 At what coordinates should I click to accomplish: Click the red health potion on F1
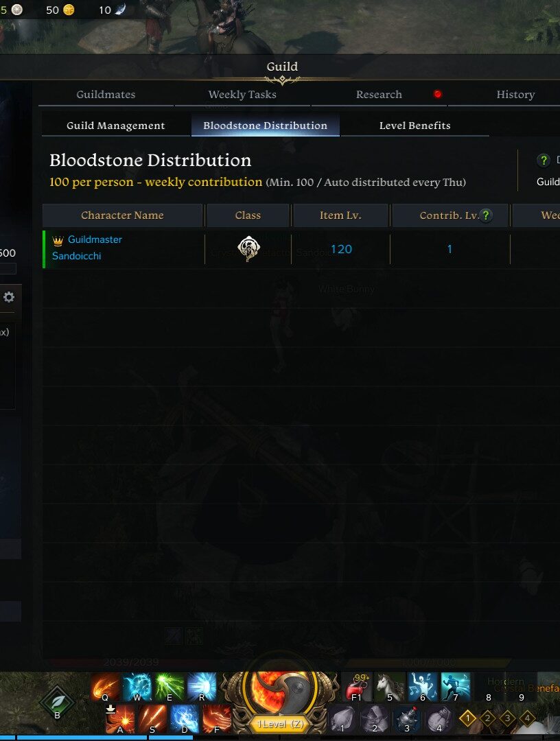pos(358,687)
